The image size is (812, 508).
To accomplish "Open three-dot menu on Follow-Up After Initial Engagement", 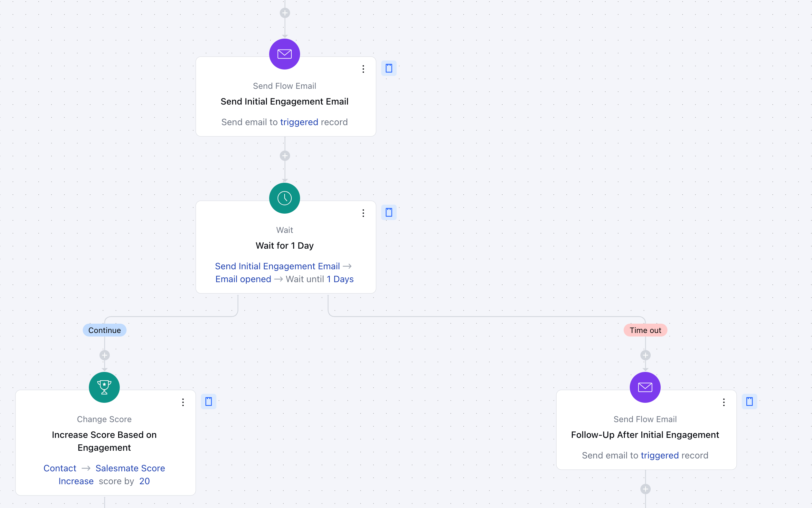I will [723, 402].
